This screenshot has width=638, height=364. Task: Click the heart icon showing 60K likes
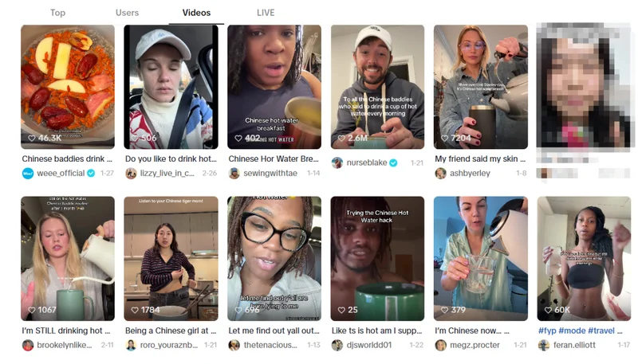(x=548, y=310)
